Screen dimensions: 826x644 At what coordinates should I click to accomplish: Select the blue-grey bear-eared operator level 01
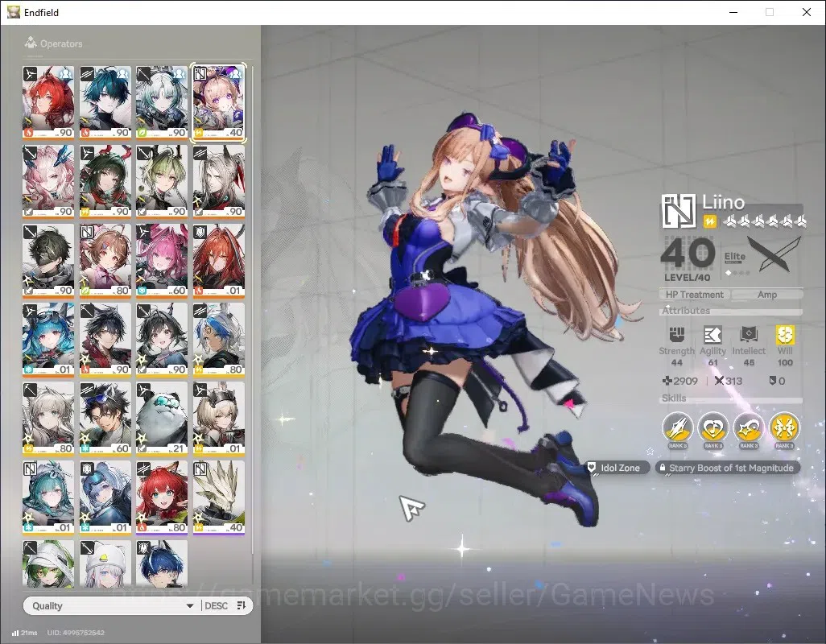pos(105,497)
